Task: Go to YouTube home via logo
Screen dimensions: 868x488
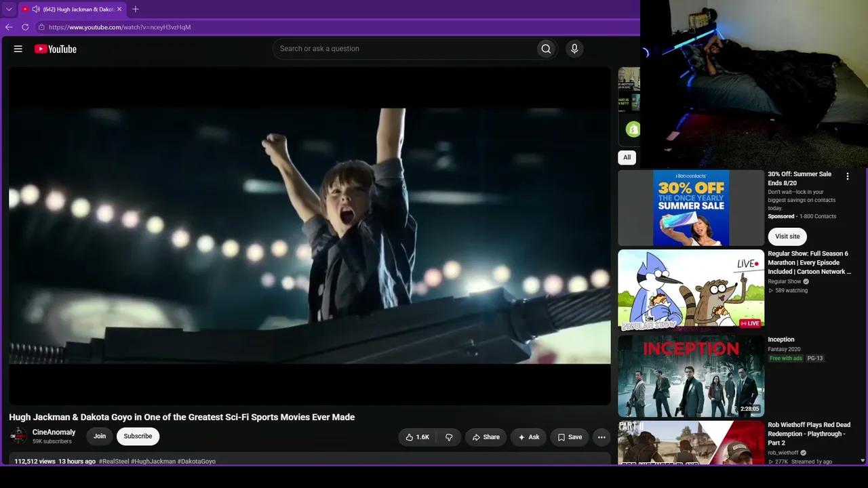Action: pos(56,49)
